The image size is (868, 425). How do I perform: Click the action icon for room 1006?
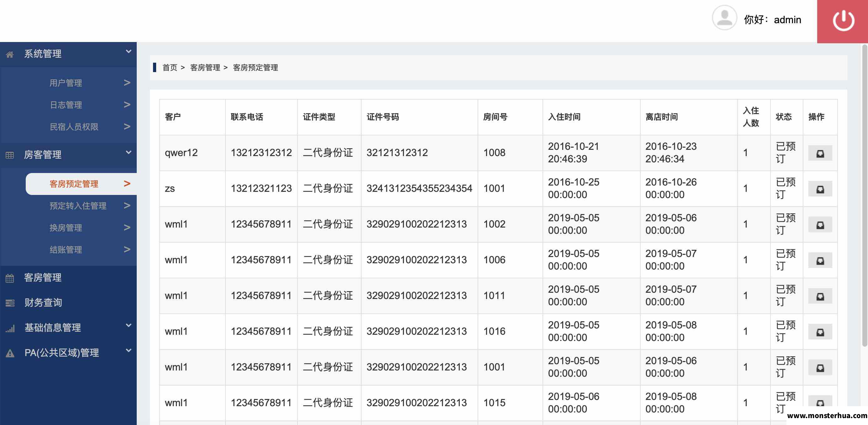click(820, 261)
